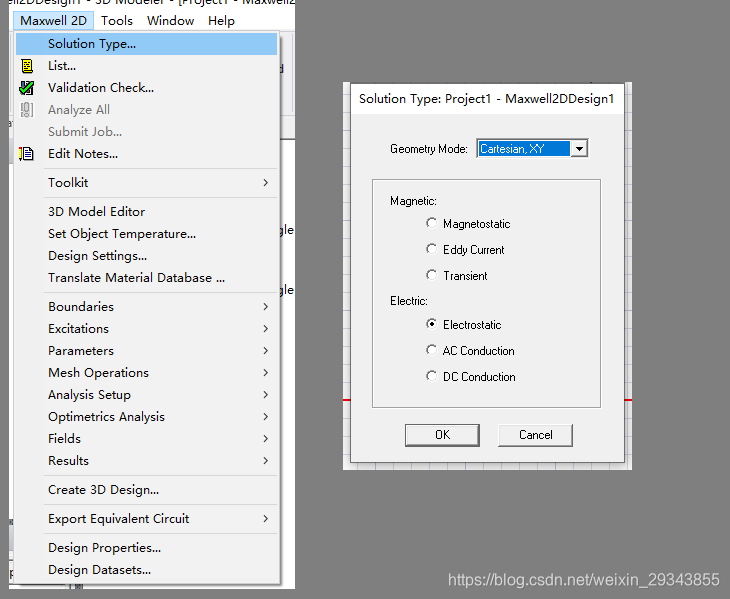Select the Magnetostatic radio button
Viewport: 730px width, 599px height.
tap(432, 224)
